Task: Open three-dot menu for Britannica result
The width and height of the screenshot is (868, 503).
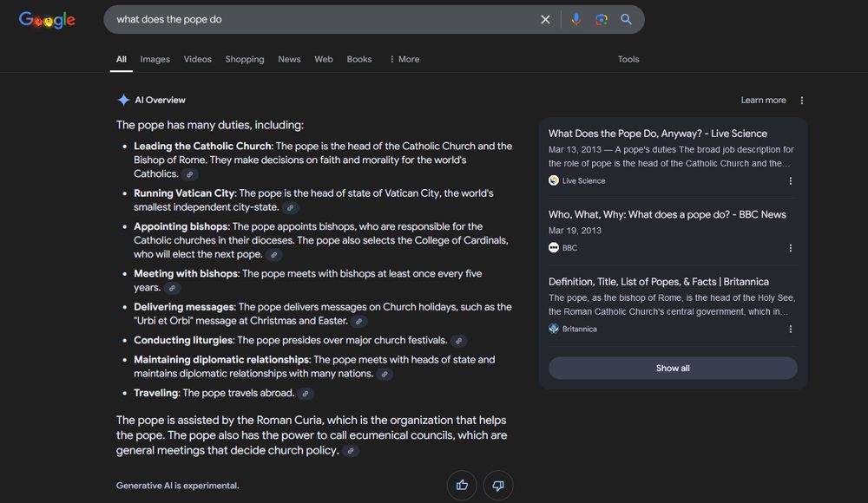Action: pyautogui.click(x=791, y=330)
